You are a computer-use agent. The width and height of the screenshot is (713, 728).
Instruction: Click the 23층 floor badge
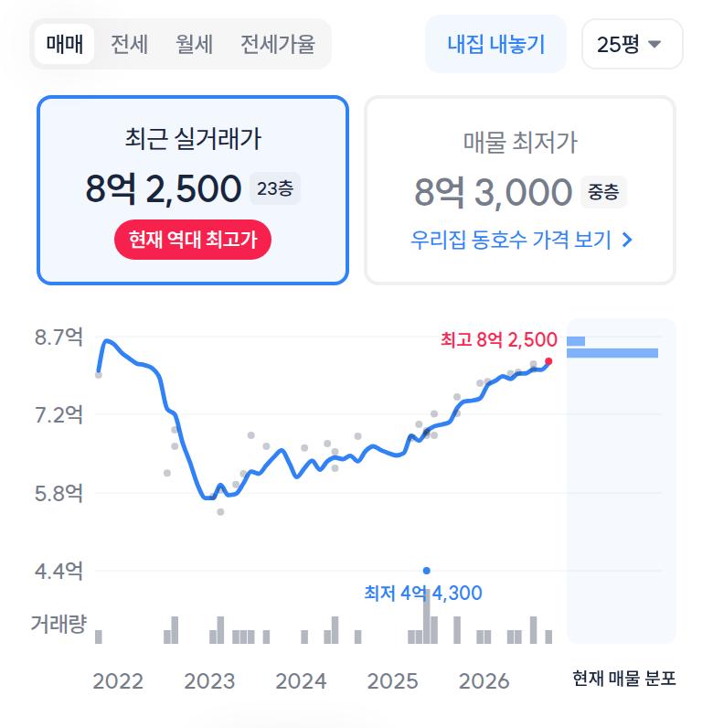[x=275, y=188]
